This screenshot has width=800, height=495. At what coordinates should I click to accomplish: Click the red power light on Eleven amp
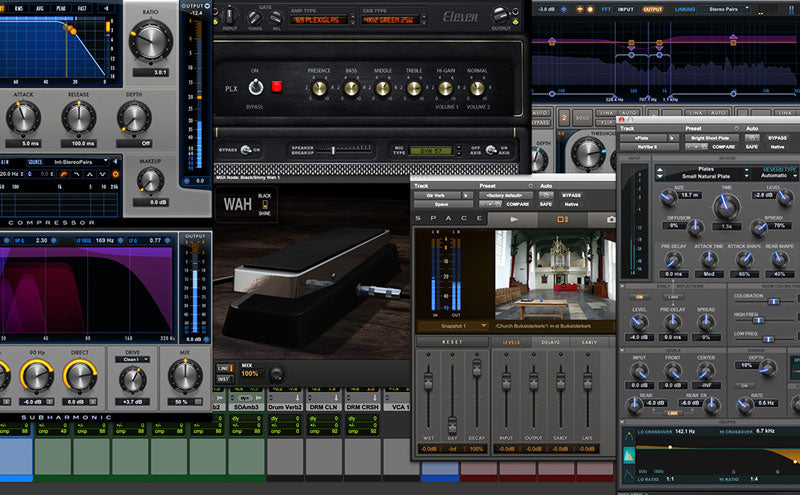click(277, 87)
